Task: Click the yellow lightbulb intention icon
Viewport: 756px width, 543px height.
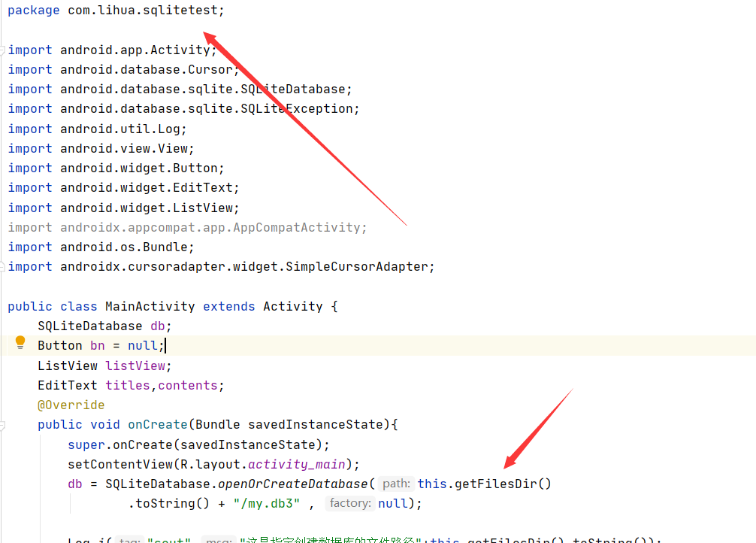Action: (x=20, y=344)
